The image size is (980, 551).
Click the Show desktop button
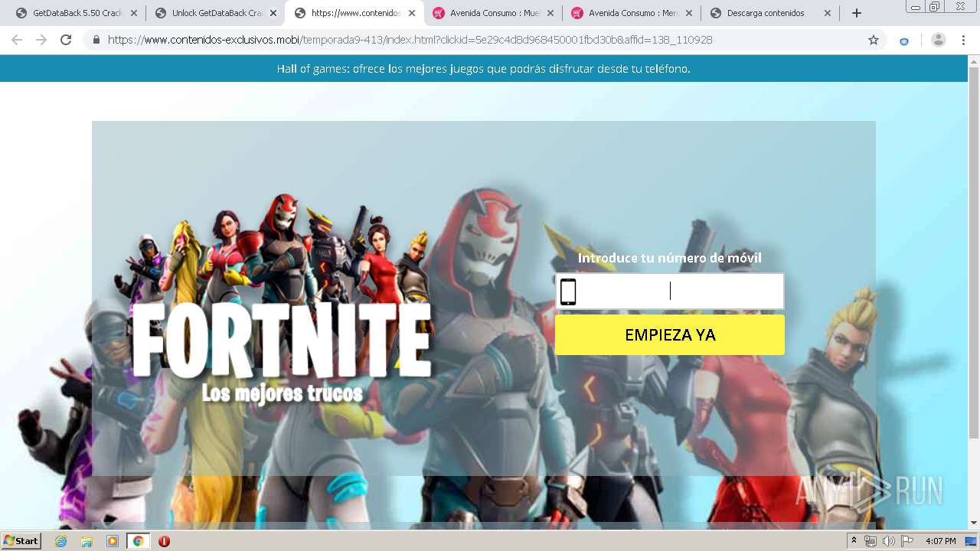972,541
